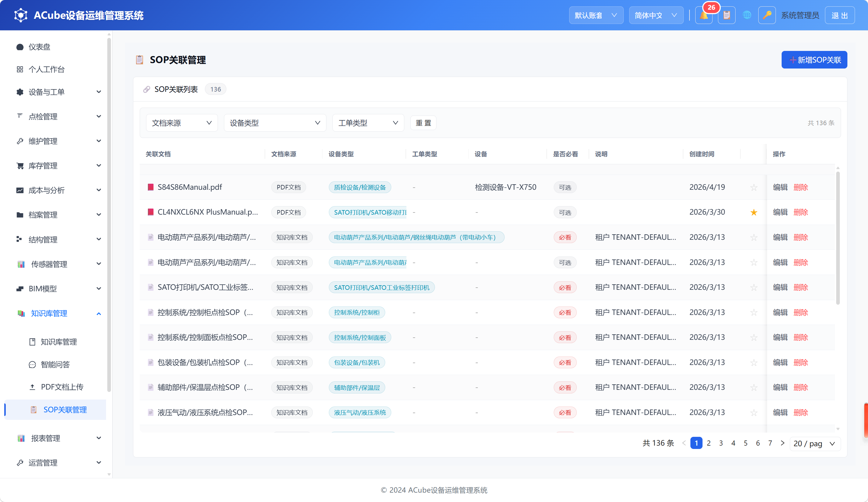Viewport: 868px width, 502px height.
Task: Open the 文档来源 filter dropdown
Action: 182,123
